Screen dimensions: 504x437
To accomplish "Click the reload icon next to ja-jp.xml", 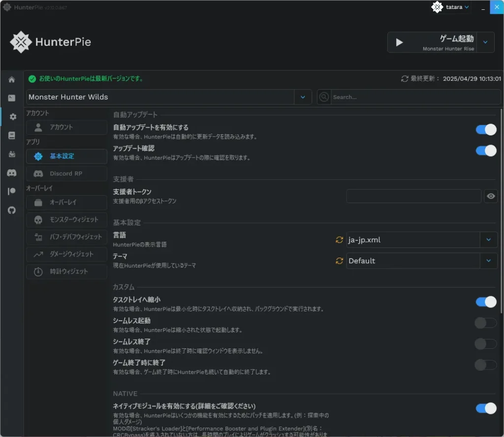I will click(x=339, y=240).
